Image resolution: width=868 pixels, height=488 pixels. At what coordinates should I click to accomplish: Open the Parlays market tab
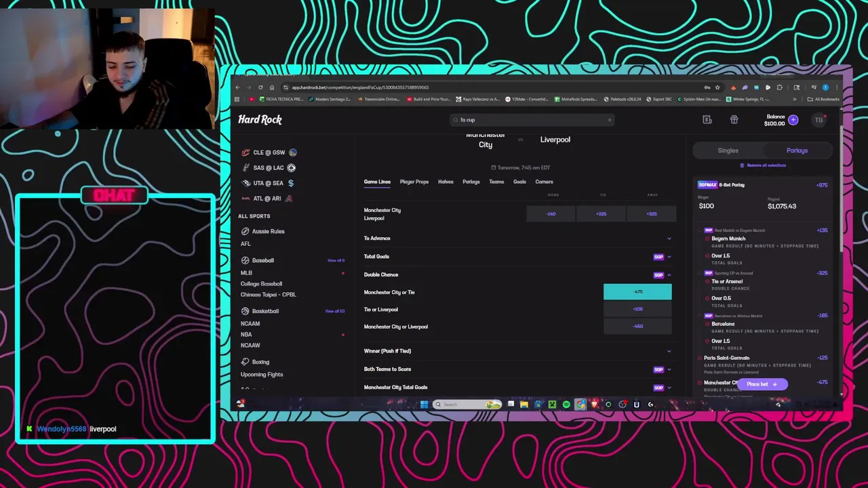click(471, 182)
